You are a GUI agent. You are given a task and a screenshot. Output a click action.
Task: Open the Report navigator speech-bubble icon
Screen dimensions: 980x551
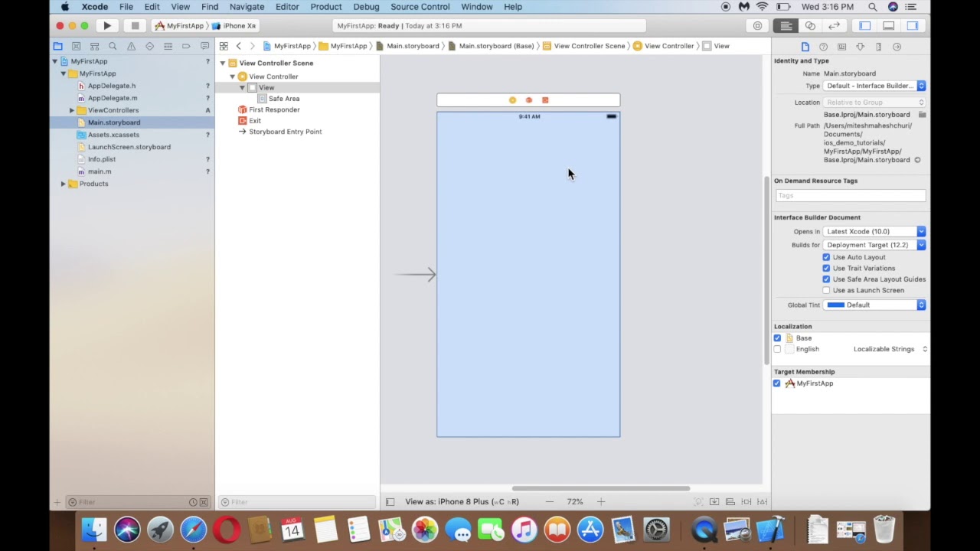[204, 47]
